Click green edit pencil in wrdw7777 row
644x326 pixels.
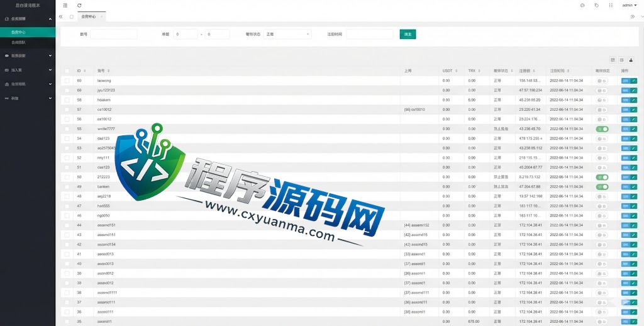[x=633, y=129]
